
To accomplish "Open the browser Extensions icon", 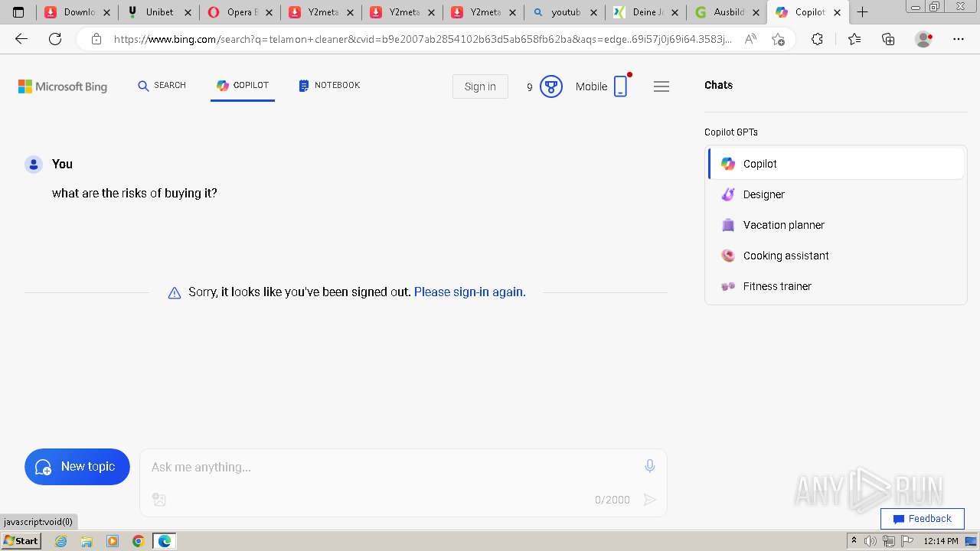I will click(817, 39).
